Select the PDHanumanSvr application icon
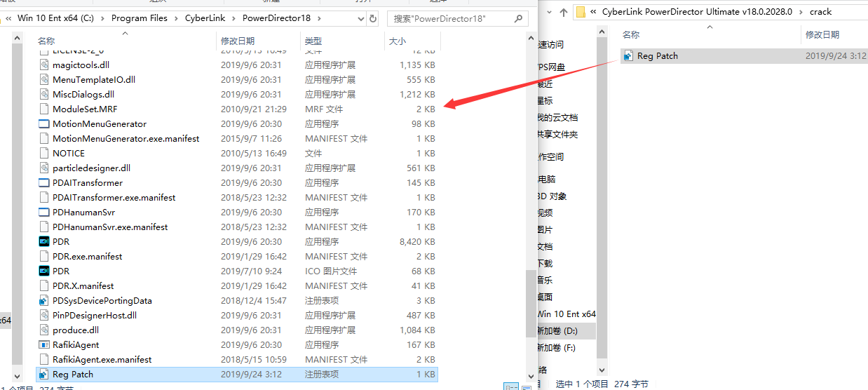Screen dimensions: 868x390 click(44, 212)
